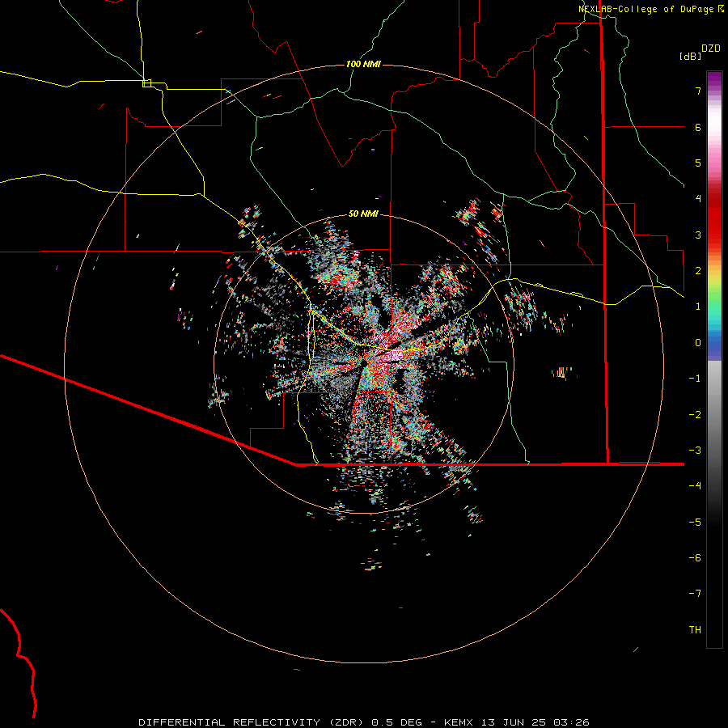The image size is (728, 728).
Task: Click the product title caption at bottom
Action: coord(364,722)
